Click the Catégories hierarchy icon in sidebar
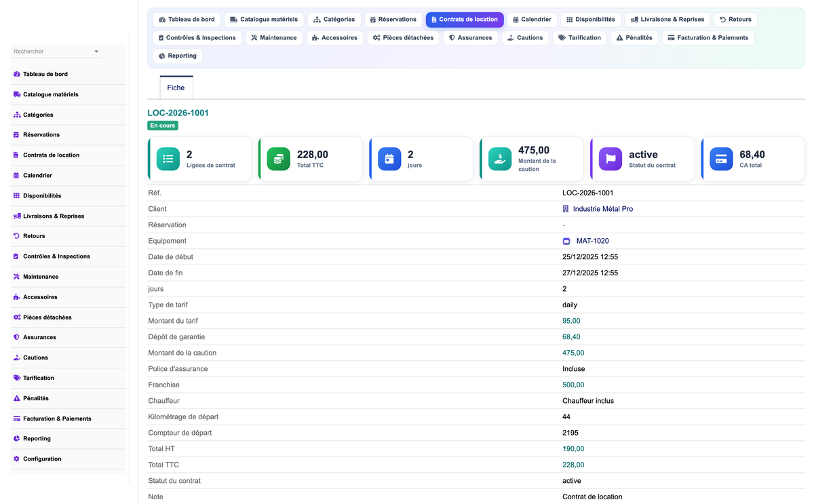Screen dimensions: 814x504 (16, 115)
